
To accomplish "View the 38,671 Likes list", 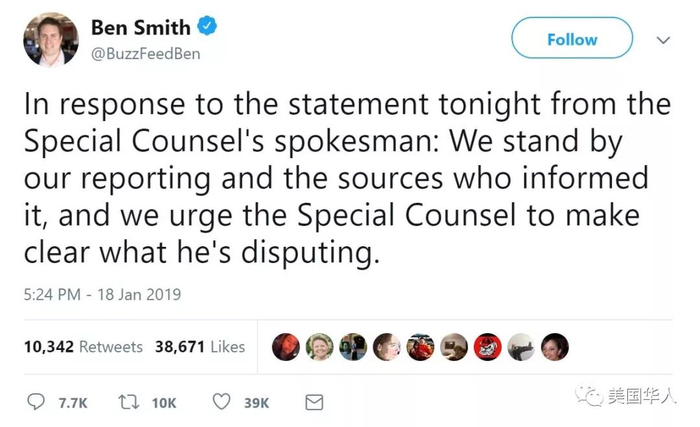I will 200,347.
